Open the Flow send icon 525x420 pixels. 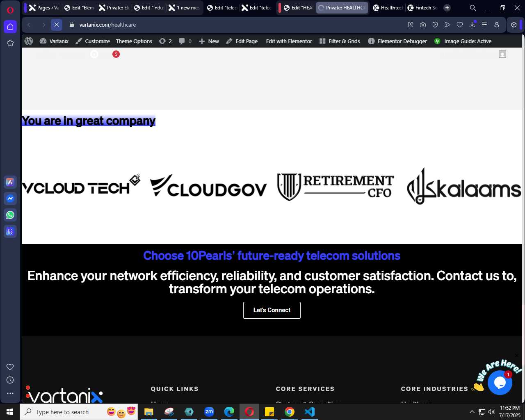(447, 25)
